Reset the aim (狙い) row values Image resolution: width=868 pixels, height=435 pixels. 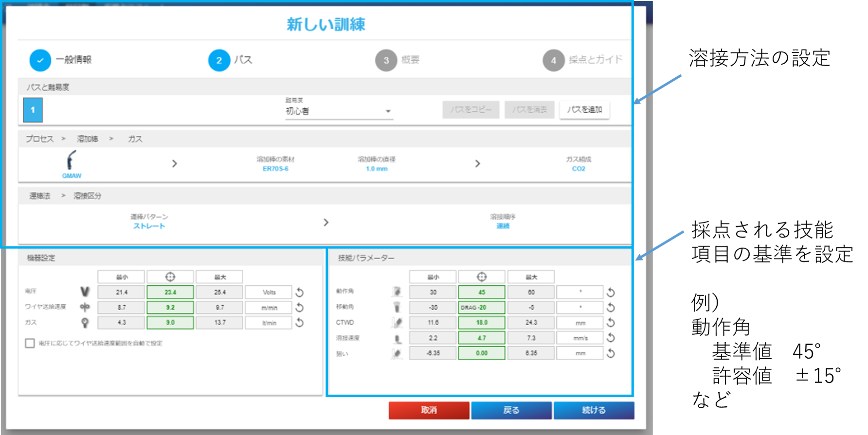(611, 353)
